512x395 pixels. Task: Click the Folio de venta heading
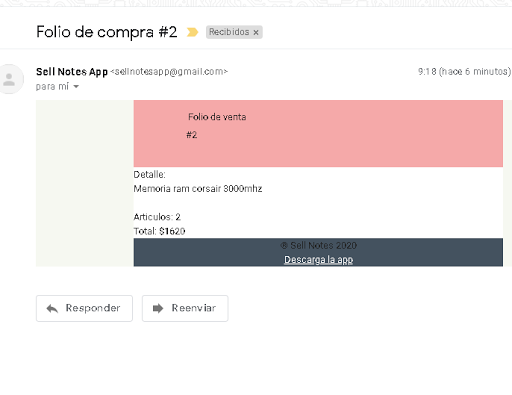(217, 117)
